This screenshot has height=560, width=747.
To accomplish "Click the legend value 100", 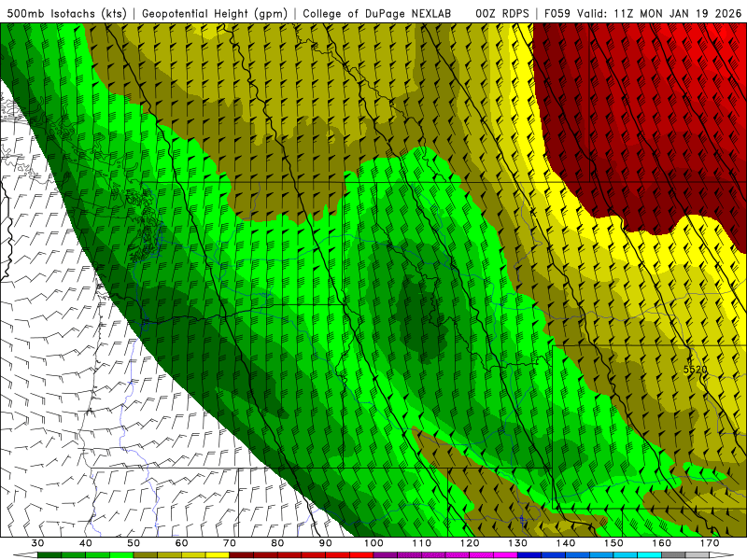I will pos(373,543).
